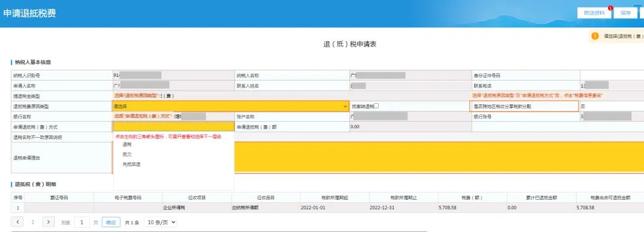Tick the 抵缴转退税 checkbox

point(376,106)
